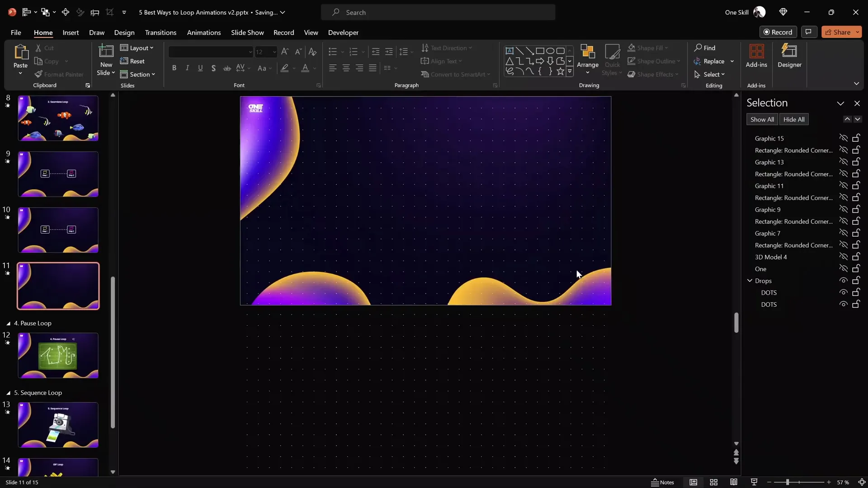Open Selection pane options chevron
868x488 pixels.
click(x=840, y=103)
